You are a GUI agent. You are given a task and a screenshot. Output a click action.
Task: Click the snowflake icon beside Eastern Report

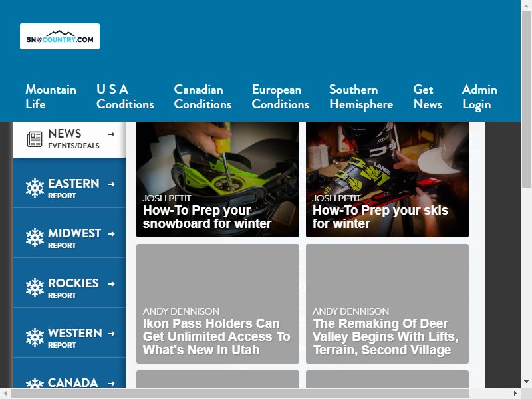tap(35, 188)
